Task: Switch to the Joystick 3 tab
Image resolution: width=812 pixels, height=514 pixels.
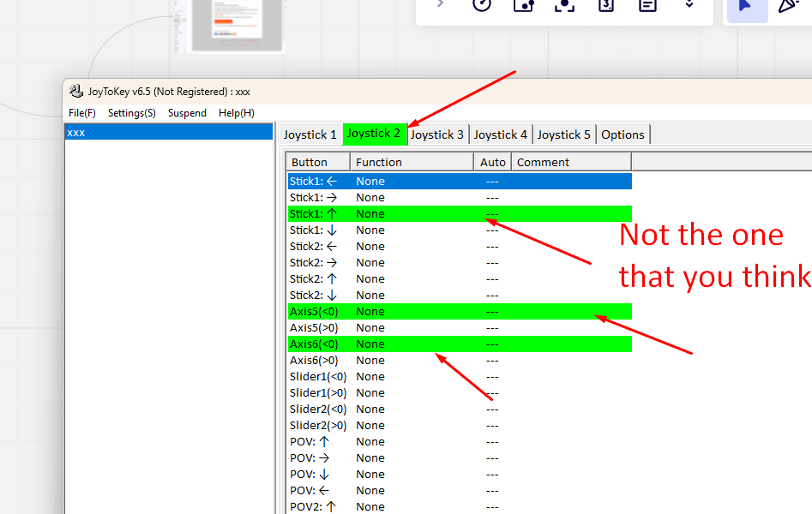Action: click(x=437, y=134)
